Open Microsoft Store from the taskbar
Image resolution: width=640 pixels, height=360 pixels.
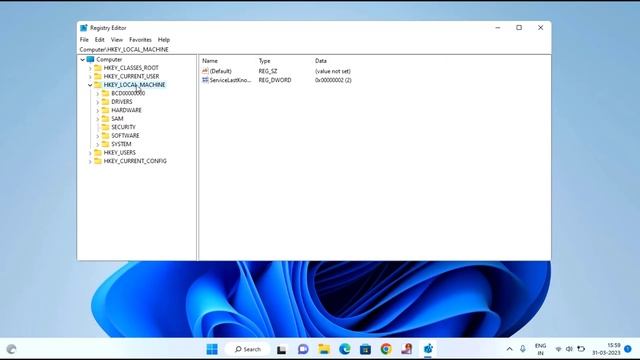point(365,349)
